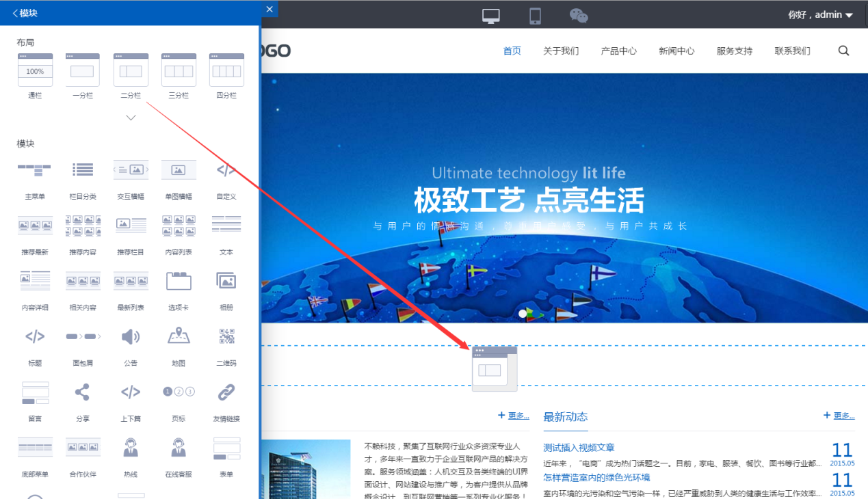868x499 pixels.
Task: Open the 首页 navigation item
Action: [x=512, y=51]
